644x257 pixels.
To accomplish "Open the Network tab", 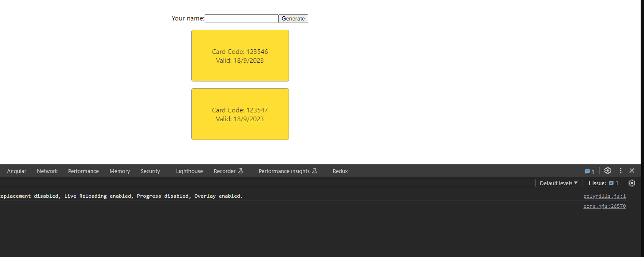I will (x=47, y=171).
